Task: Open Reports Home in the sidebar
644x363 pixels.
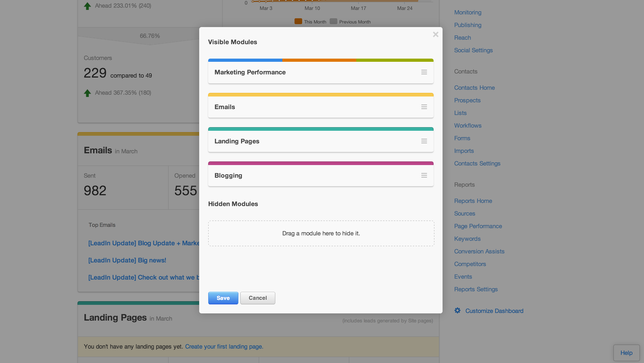Action: click(473, 201)
